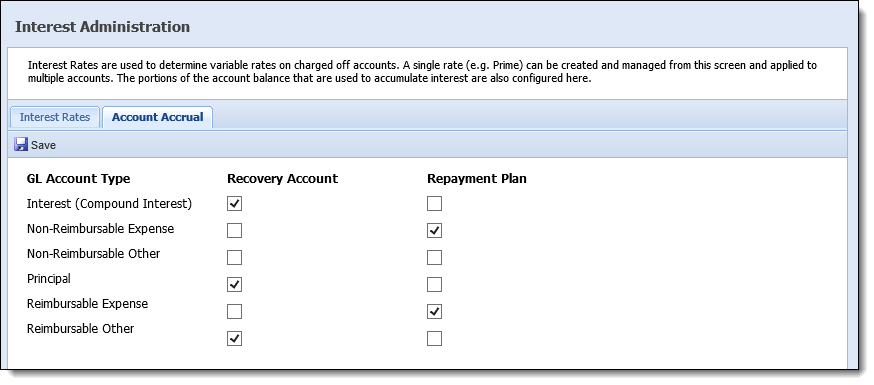Uncheck Recovery Account for Reimbursable Other

tap(235, 339)
